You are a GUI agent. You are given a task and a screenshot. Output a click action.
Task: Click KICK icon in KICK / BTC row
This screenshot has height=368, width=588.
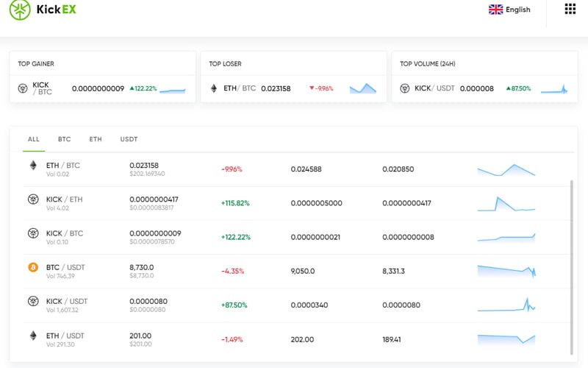coord(33,233)
